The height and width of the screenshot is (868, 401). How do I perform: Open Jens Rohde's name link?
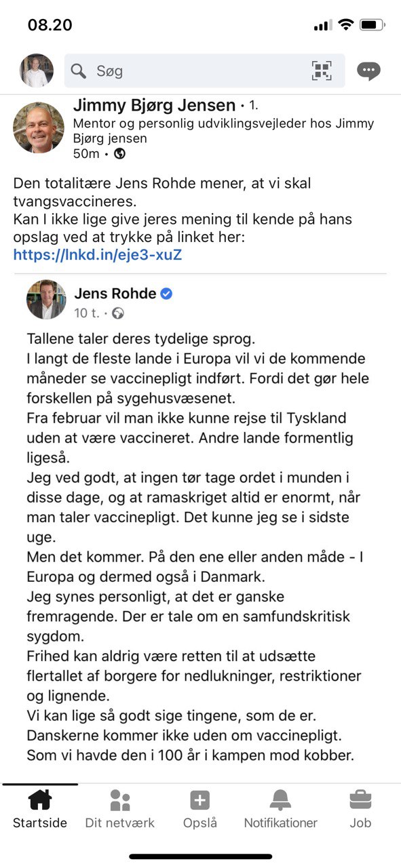[115, 294]
